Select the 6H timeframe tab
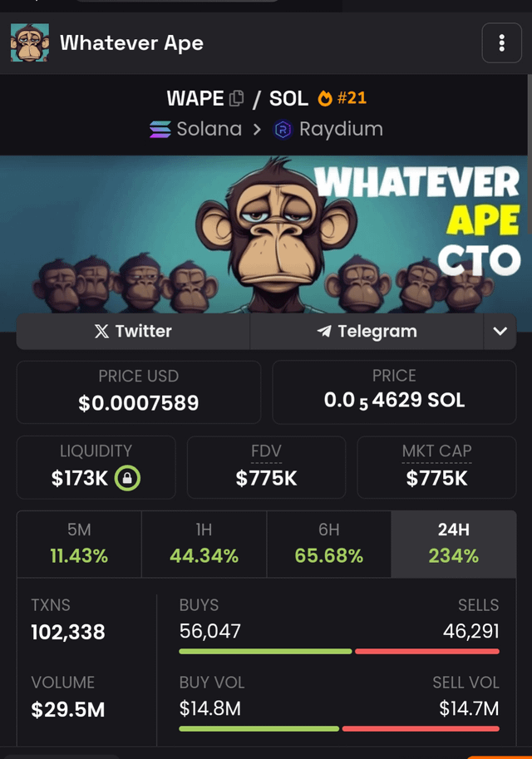532x759 pixels. pos(328,544)
